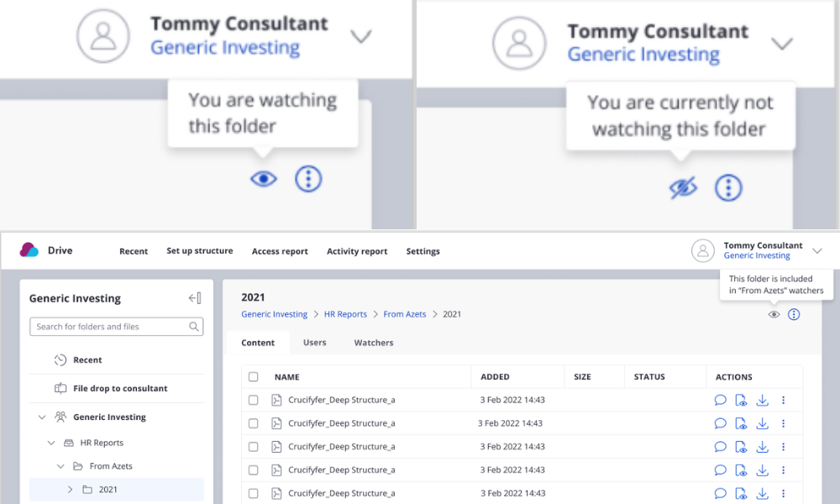The image size is (840, 504).
Task: Tick the checkbox of the last file row
Action: 254,493
